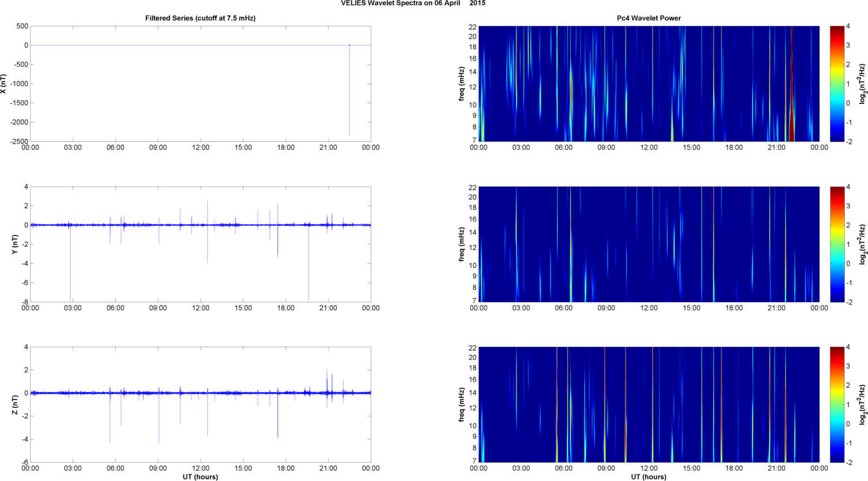The width and height of the screenshot is (868, 481).
Task: Click UT (hours) label under bottom spectrogram
Action: (648, 477)
